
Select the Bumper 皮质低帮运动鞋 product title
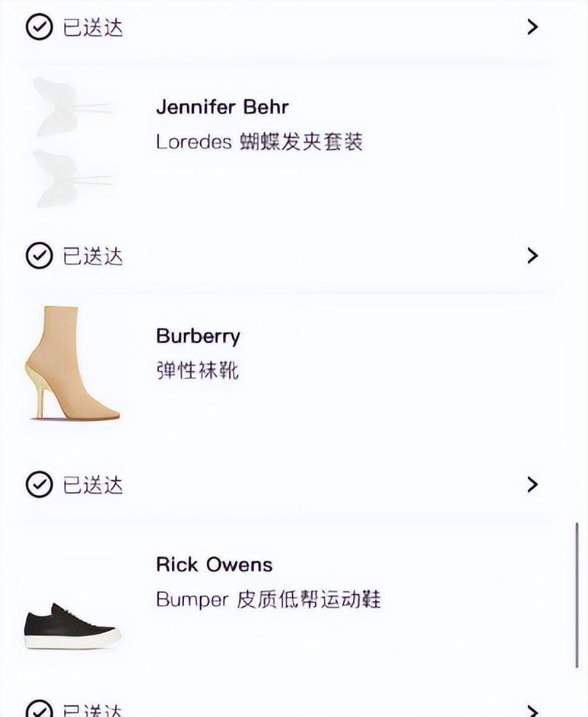[x=268, y=599]
